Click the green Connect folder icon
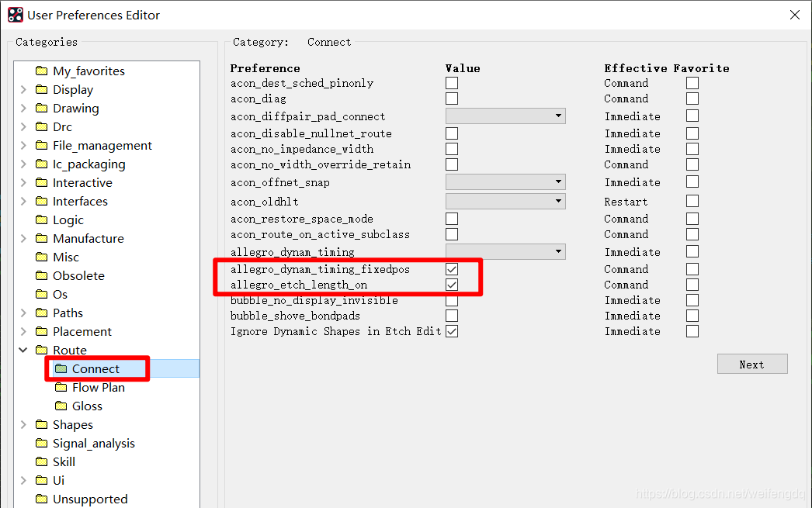812x508 pixels. pos(61,369)
